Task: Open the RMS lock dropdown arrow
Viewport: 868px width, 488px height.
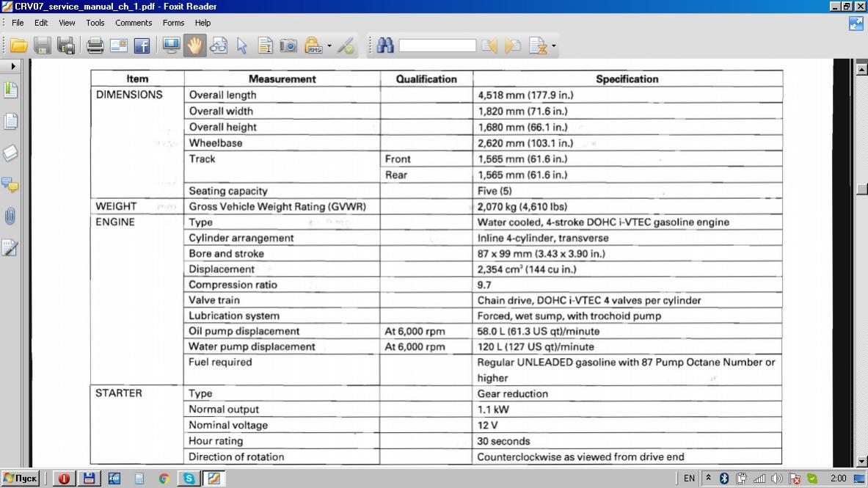Action: pyautogui.click(x=329, y=46)
